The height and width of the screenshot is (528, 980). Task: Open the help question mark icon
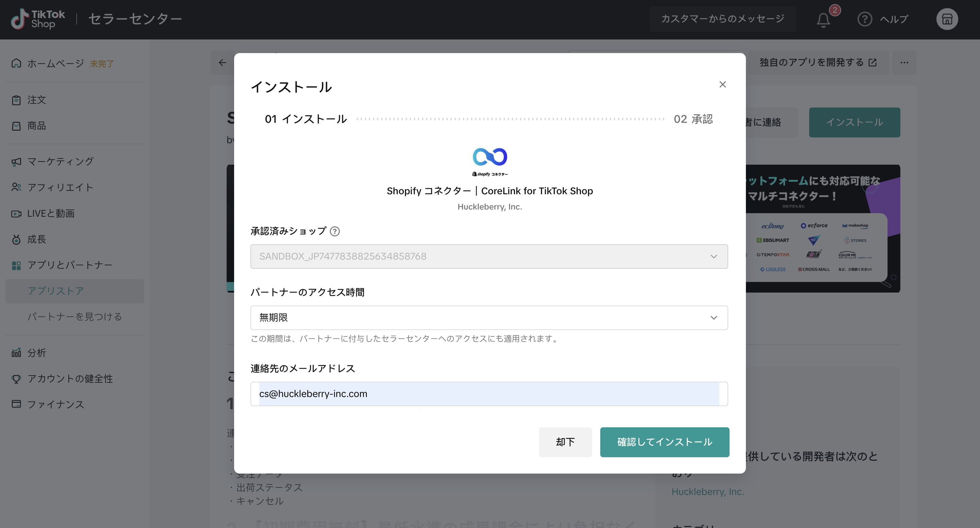(864, 19)
